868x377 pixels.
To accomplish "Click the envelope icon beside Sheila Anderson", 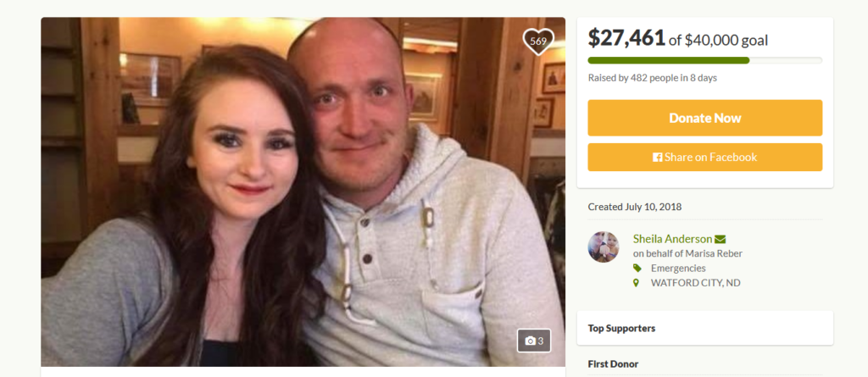I will click(720, 239).
